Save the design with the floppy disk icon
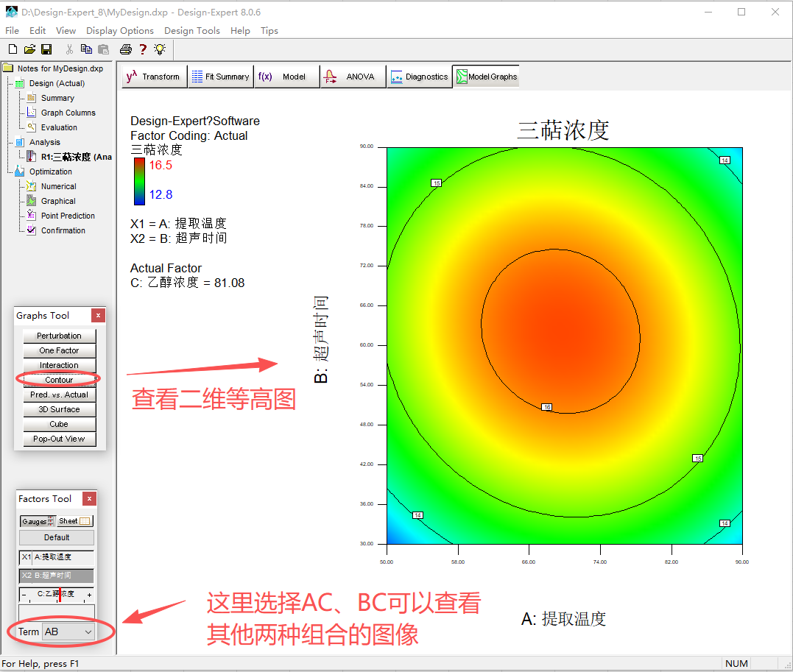This screenshot has height=672, width=793. click(x=46, y=49)
